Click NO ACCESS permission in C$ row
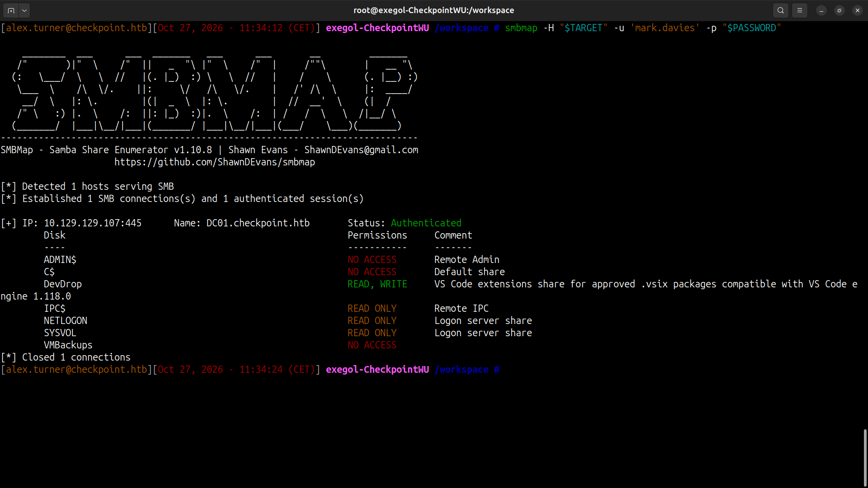Screen dimensions: 868x488 click(372, 272)
